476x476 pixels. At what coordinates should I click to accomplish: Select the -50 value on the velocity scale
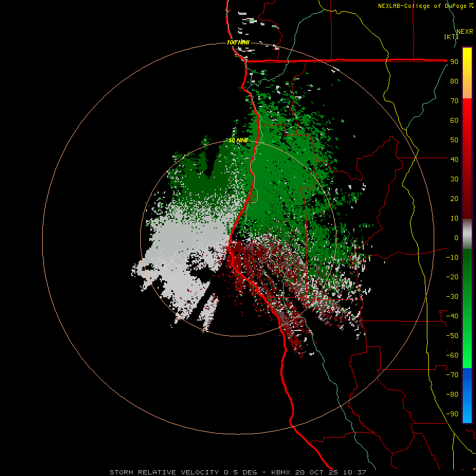tap(452, 335)
